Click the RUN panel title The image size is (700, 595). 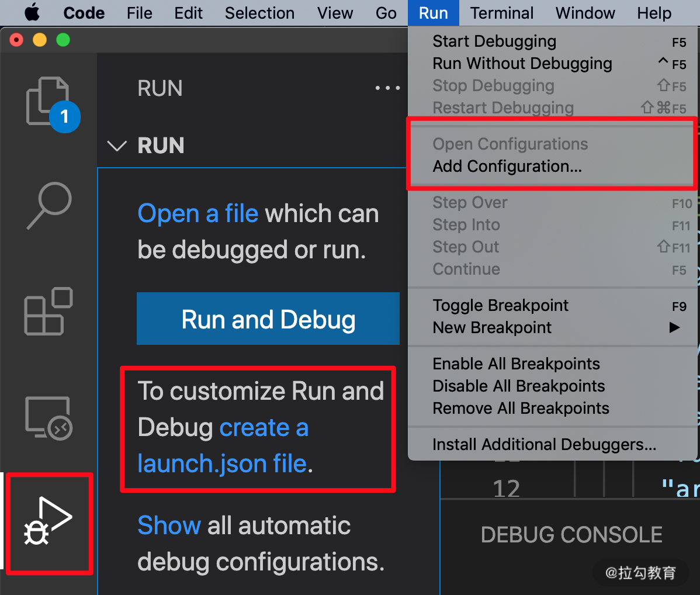click(160, 88)
